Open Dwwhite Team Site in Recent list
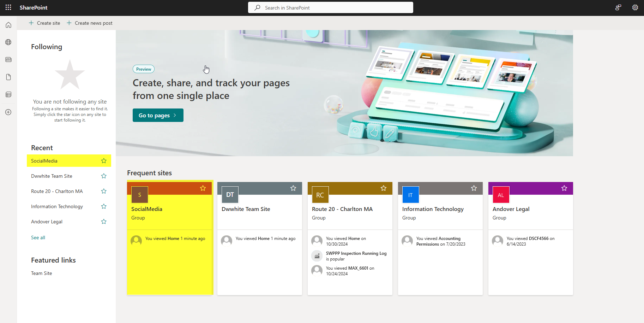This screenshot has width=644, height=323. [x=52, y=176]
